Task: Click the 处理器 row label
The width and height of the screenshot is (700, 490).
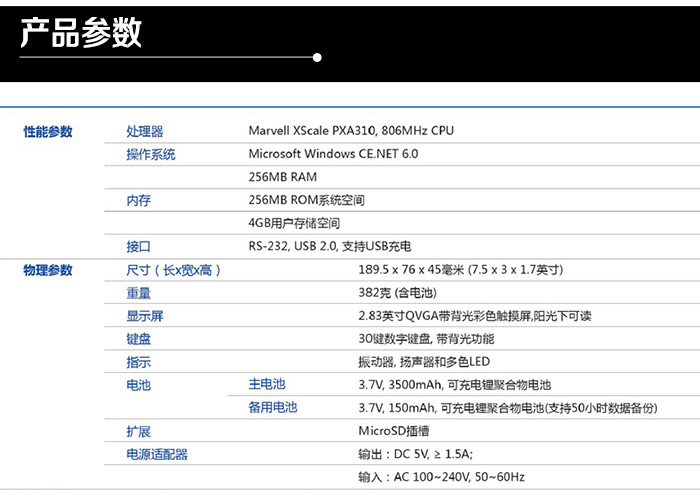Action: pos(144,132)
